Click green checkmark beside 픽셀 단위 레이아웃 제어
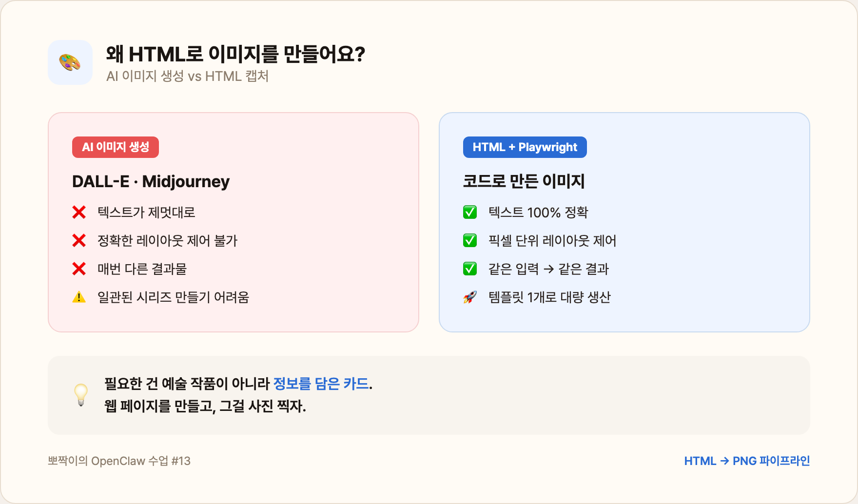 [470, 241]
